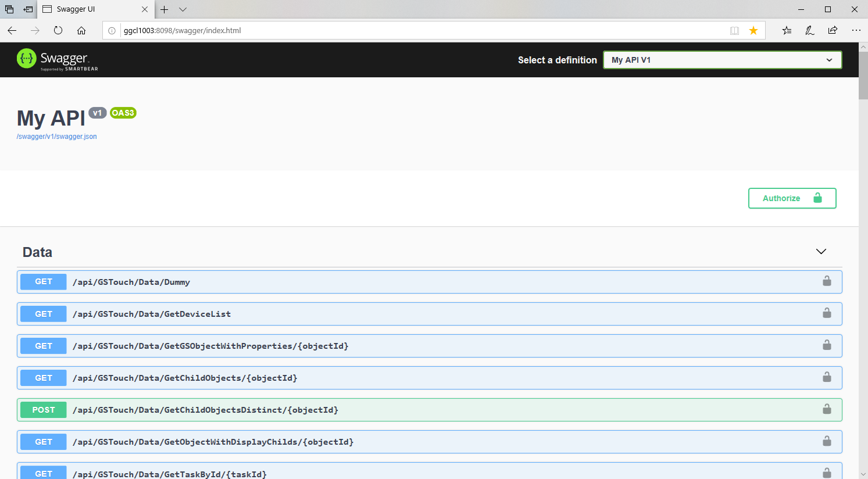Screen dimensions: 868x479
Task: Expand GET /api/GSTouch/Data/Dummy endpoint
Action: click(x=430, y=282)
